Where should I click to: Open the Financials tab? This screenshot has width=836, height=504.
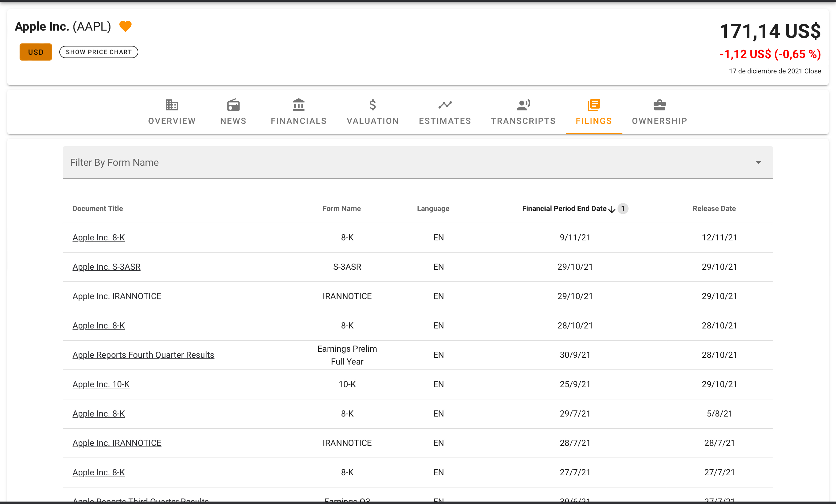(299, 112)
